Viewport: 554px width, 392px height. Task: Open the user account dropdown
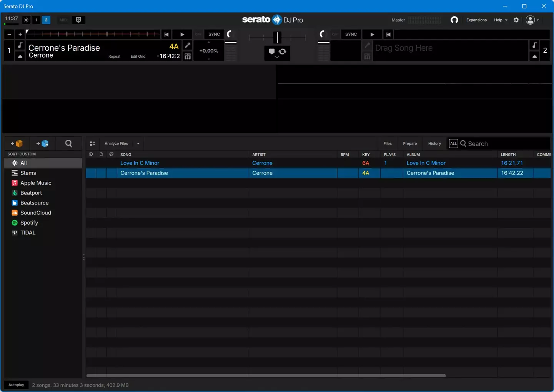[x=532, y=20]
